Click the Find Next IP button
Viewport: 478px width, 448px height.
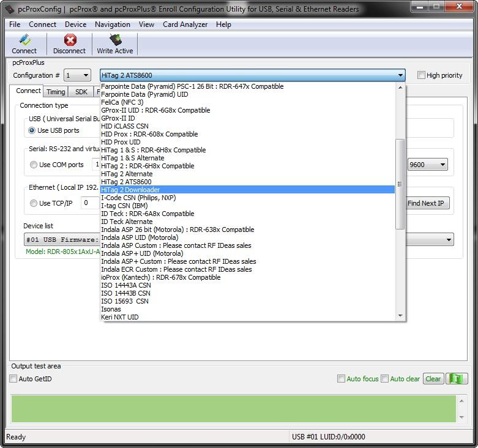point(427,203)
